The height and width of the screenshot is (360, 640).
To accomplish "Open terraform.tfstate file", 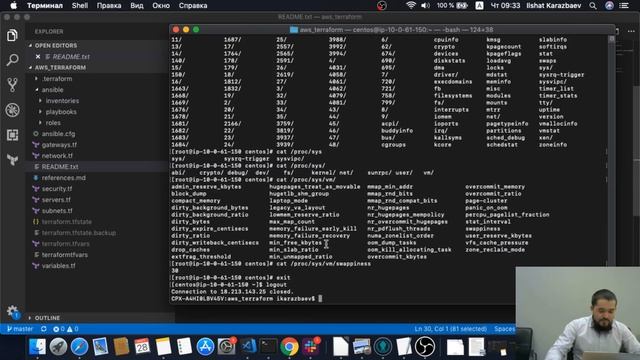I will pyautogui.click(x=67, y=222).
